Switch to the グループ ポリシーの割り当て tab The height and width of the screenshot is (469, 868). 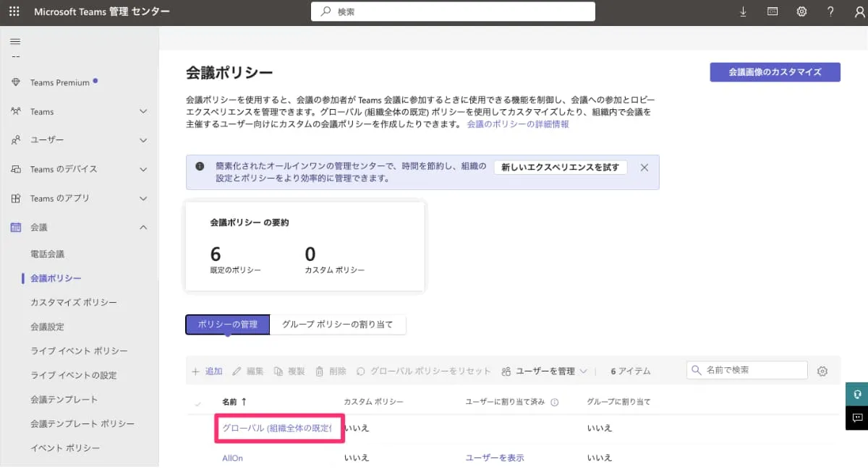(x=339, y=324)
